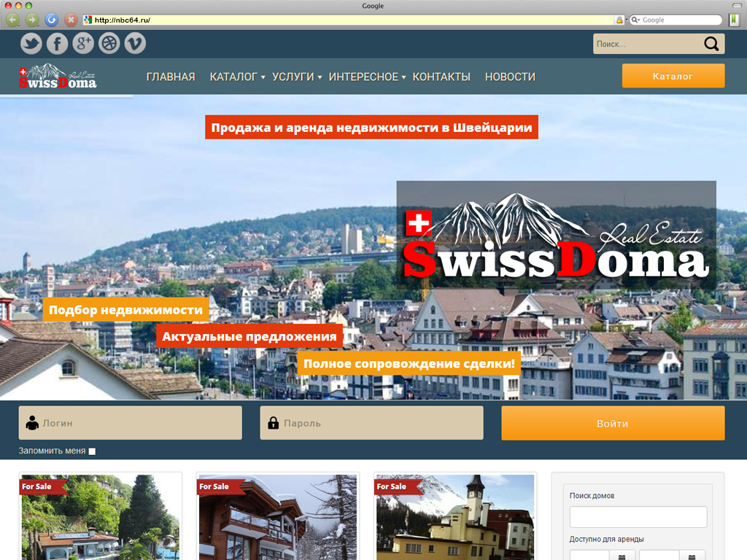Go back with browser back arrow

coord(13,20)
